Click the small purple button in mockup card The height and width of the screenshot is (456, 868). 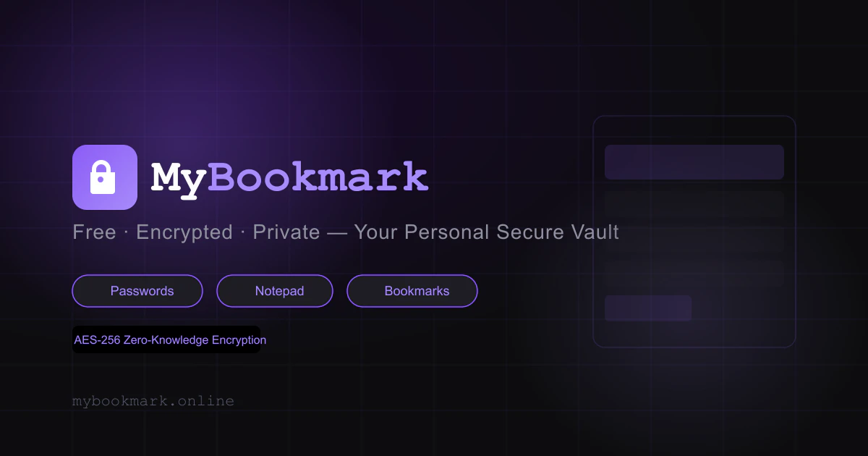point(648,308)
